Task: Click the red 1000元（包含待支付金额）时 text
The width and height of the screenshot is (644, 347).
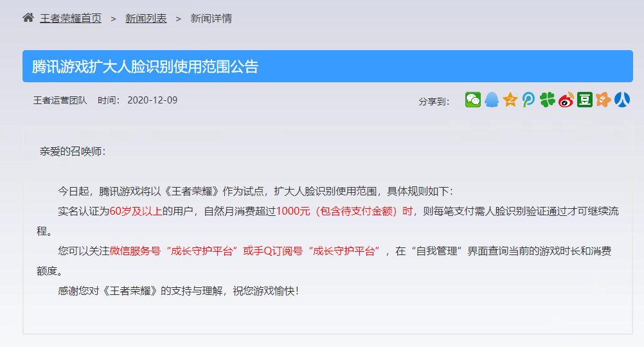Action: (344, 211)
